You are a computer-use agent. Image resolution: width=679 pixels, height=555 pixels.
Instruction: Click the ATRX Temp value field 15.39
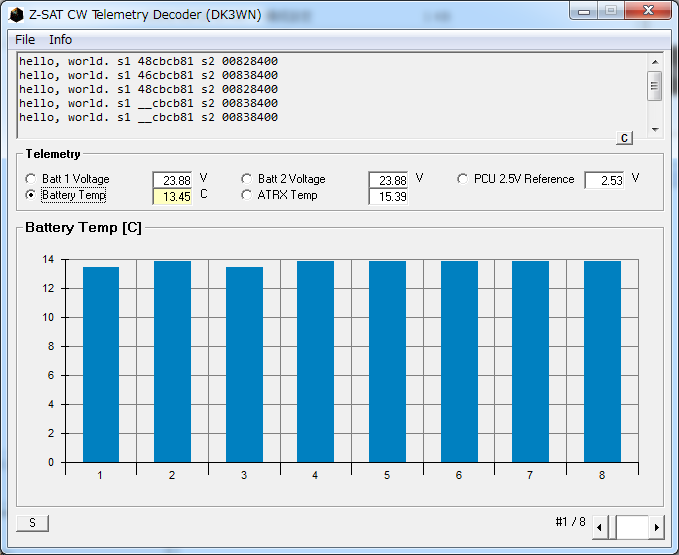[388, 197]
